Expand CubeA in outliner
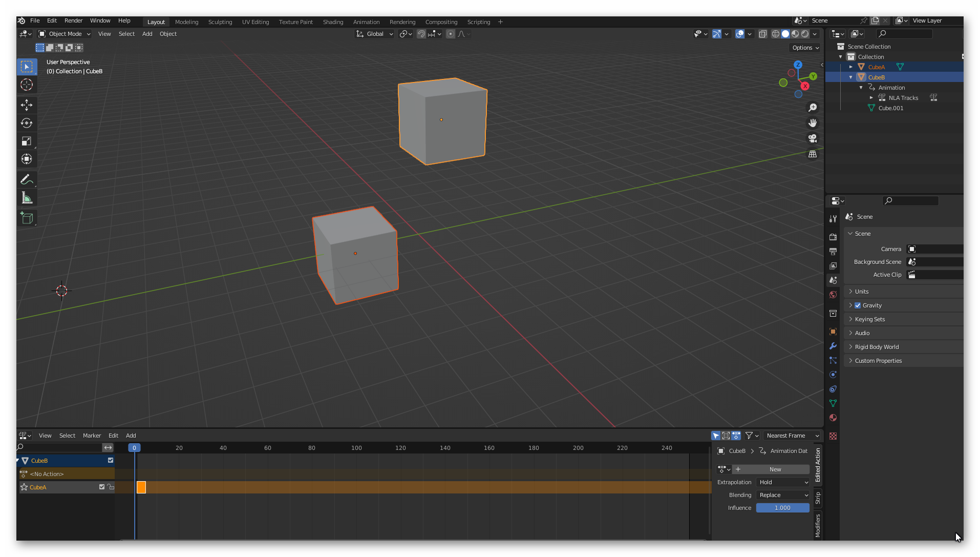Image resolution: width=980 pixels, height=557 pixels. (851, 67)
